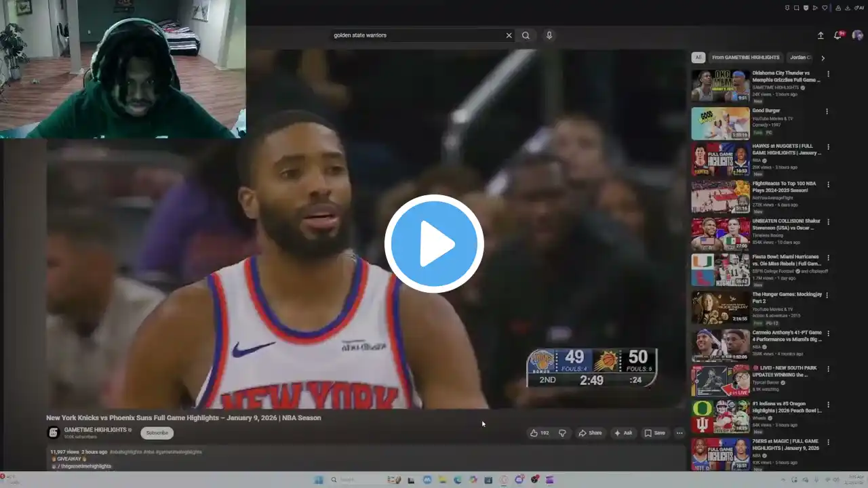
Task: Like the Knicks vs Suns video
Action: (x=540, y=433)
